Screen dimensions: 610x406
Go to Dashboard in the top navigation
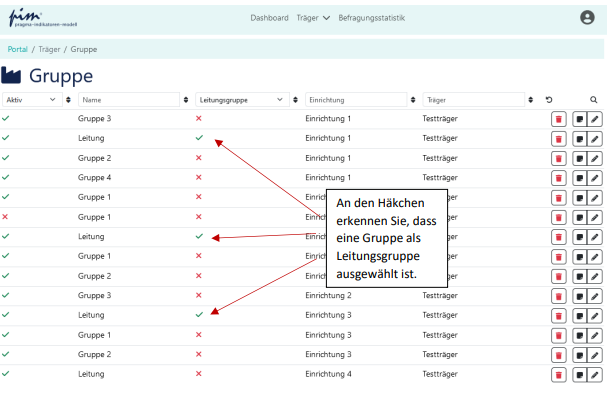pyautogui.click(x=269, y=18)
